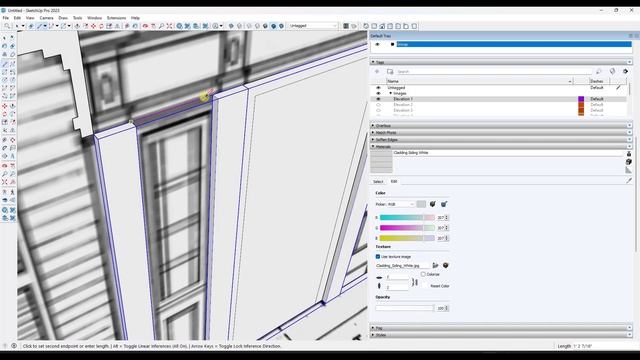
Task: Activate Orbit in the top toolbar
Action: [145, 26]
